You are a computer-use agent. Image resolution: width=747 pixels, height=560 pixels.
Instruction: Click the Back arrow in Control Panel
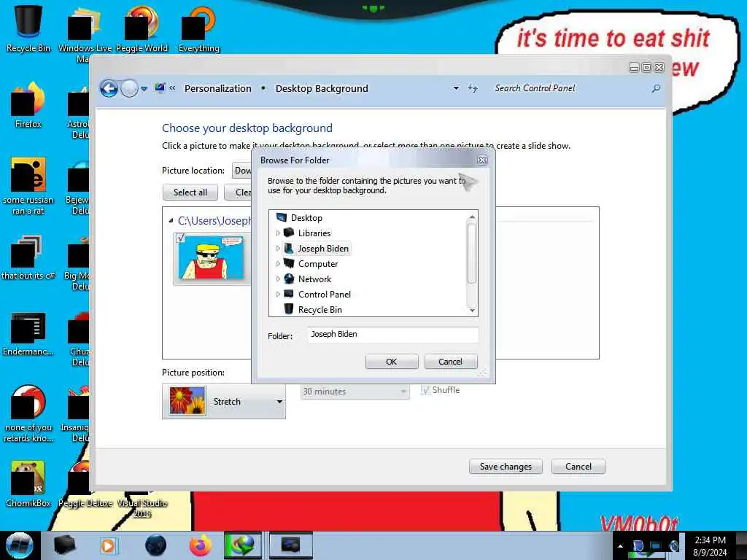(109, 88)
